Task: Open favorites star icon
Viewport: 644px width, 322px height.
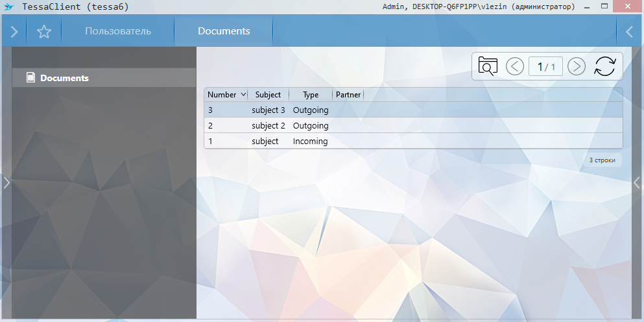Action: (44, 31)
